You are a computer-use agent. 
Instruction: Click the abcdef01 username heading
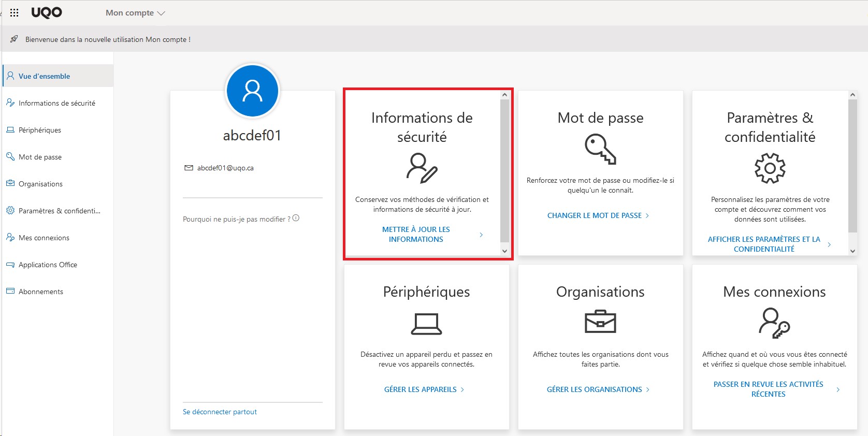pos(252,135)
